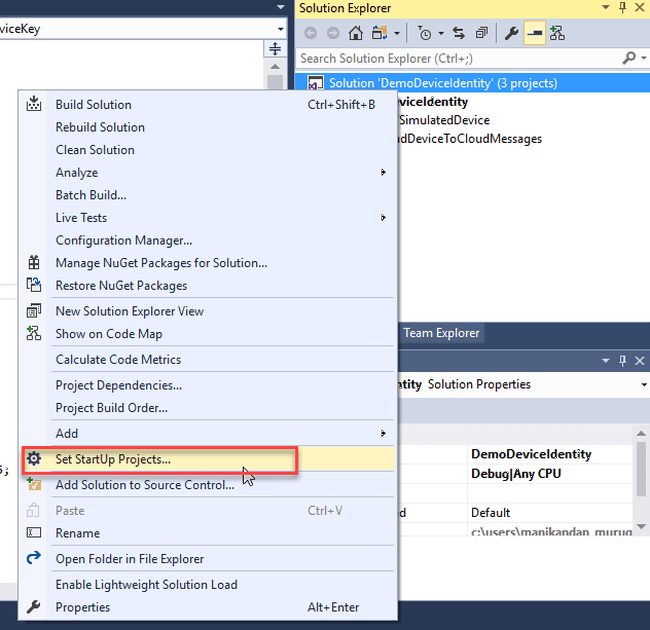
Task: Open Project Dependencies...
Action: pos(209,385)
